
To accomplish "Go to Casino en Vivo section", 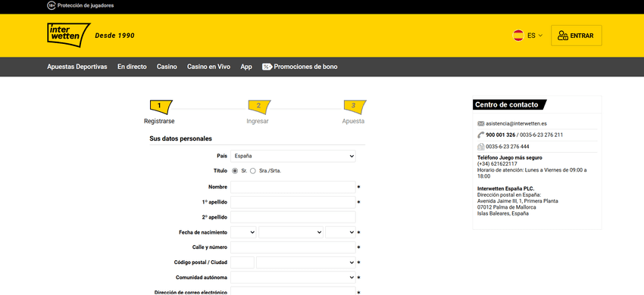I will [208, 67].
